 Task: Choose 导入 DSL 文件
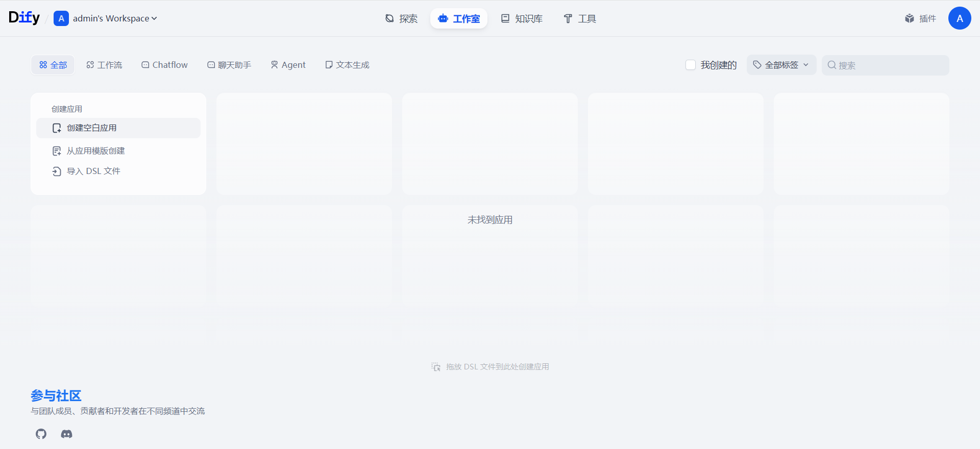(x=118, y=171)
